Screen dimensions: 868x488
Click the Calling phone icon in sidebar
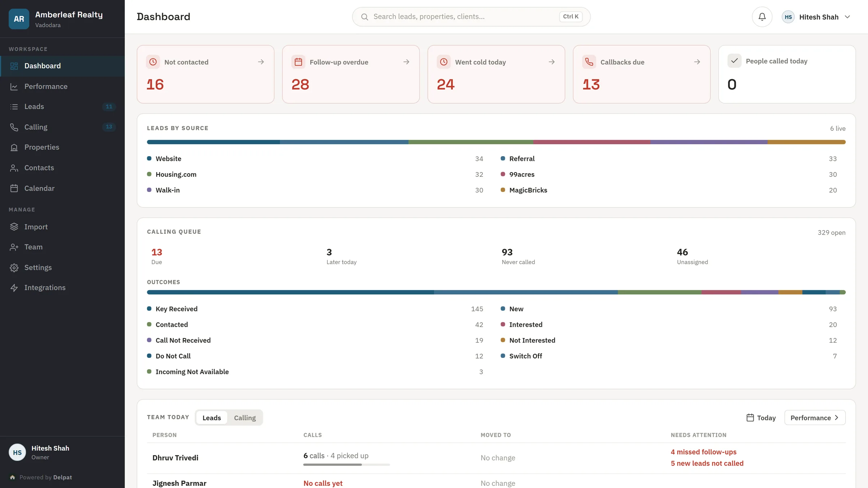(x=14, y=127)
